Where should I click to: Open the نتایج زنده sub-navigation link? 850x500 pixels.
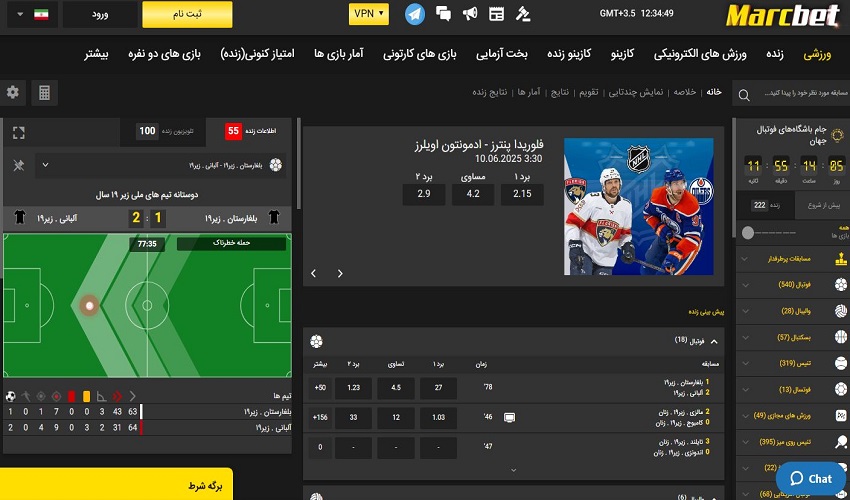click(x=490, y=92)
